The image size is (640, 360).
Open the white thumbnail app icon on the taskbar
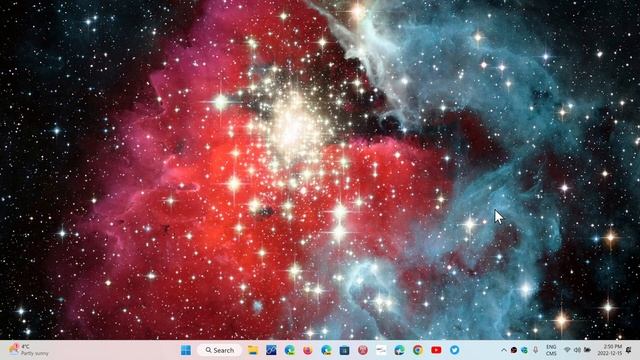[381, 350]
